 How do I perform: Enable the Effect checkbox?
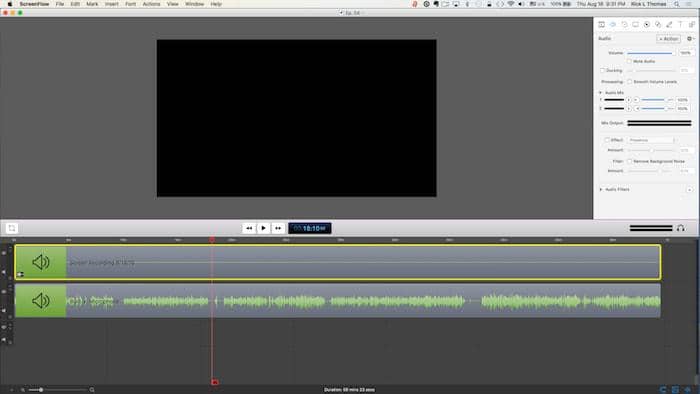click(607, 140)
